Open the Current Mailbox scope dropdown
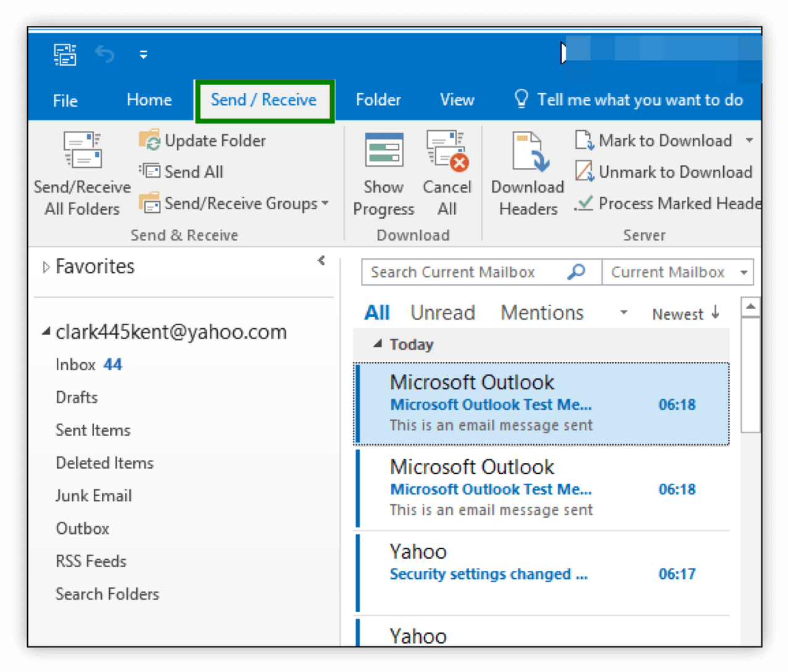Image resolution: width=788 pixels, height=672 pixels. pyautogui.click(x=744, y=272)
